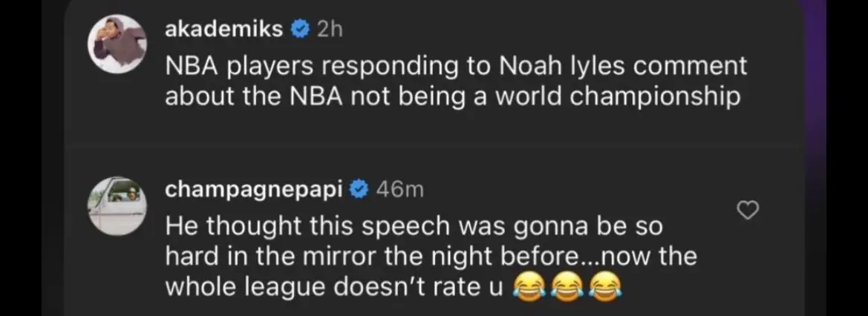
Task: Click akademiks' blue verified badge
Action: [x=300, y=29]
